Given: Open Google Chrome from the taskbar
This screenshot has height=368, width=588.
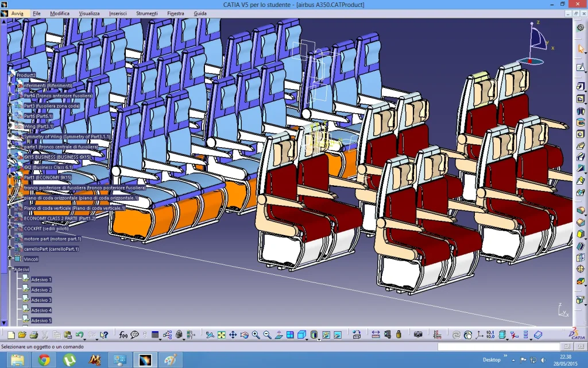Looking at the screenshot, I should [x=44, y=360].
